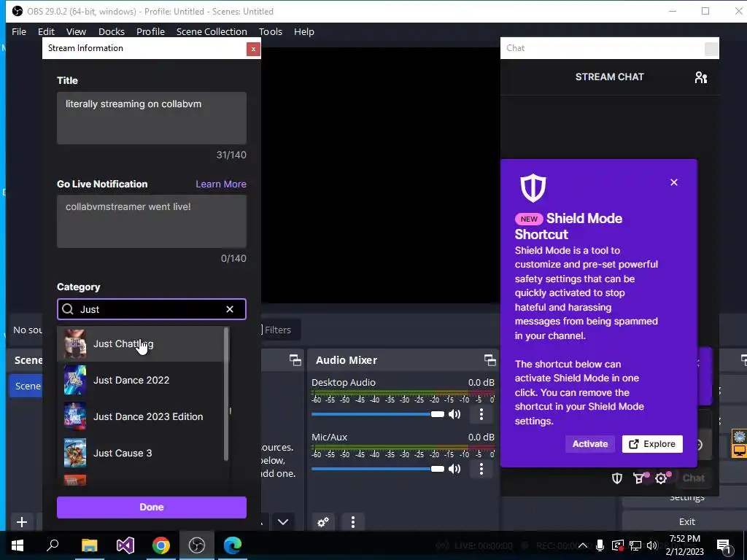Click the Category search field
This screenshot has height=560, width=747.
pyautogui.click(x=152, y=309)
